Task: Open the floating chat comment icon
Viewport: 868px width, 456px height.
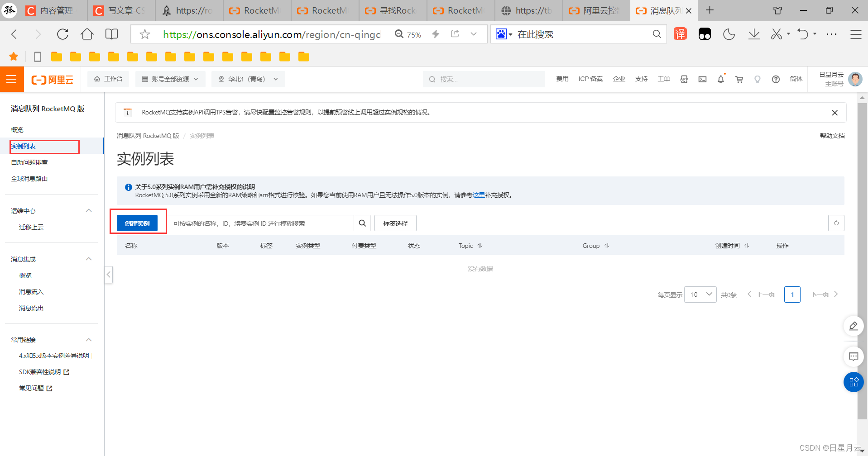Action: pos(854,356)
